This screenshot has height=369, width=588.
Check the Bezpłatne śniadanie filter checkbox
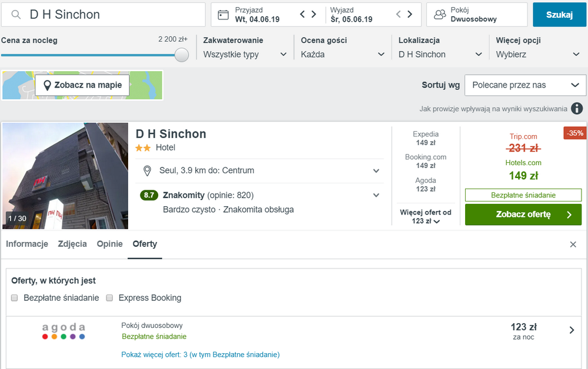coord(15,298)
